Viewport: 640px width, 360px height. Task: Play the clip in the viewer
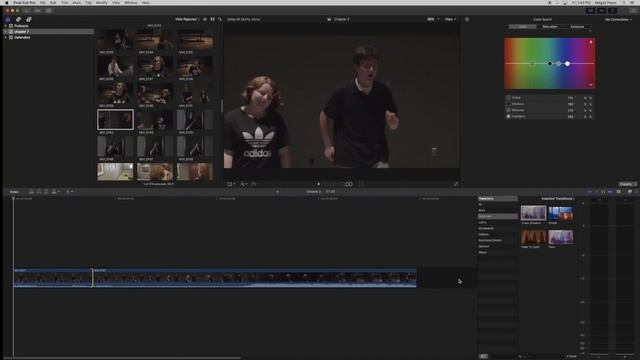click(x=319, y=184)
